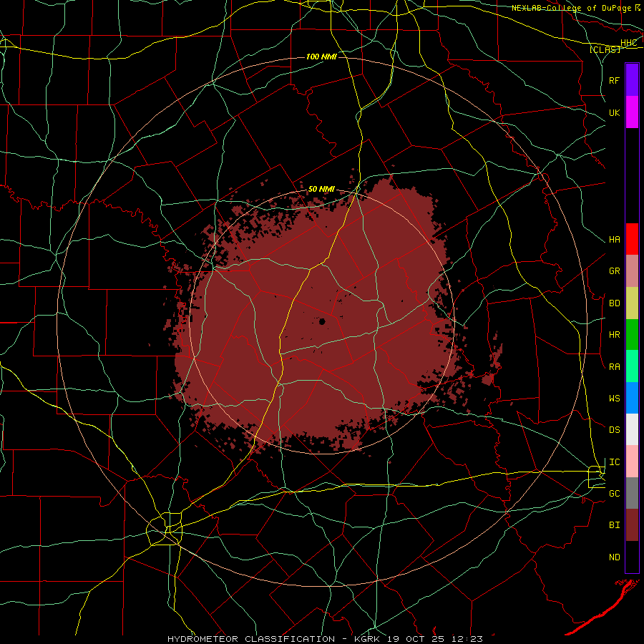Viewport: 644px width, 644px height.
Task: Click the BD legend label
Action: [x=615, y=303]
